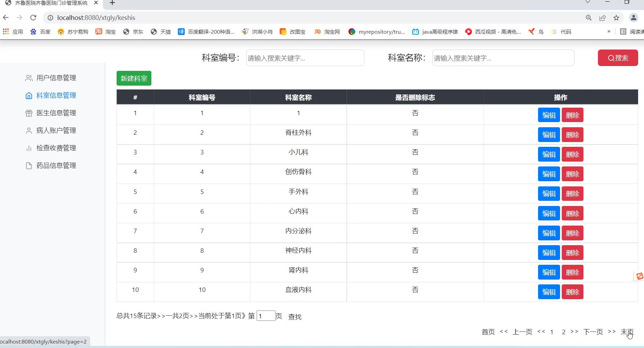Open the myrepository bookmark
Screen dimensions: 644x348
(377, 32)
